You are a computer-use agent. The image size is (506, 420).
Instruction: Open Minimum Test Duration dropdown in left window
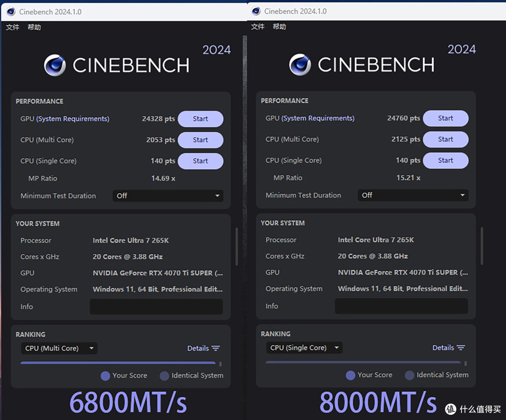tap(168, 195)
